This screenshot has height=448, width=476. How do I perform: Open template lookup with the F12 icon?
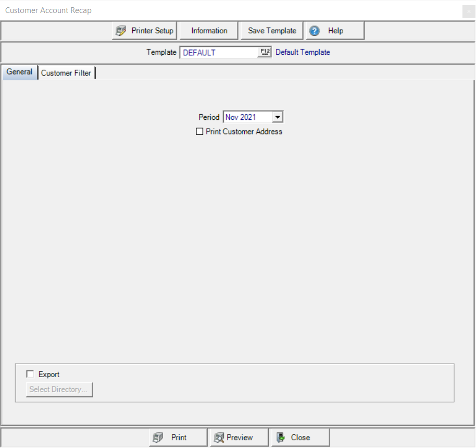tap(265, 52)
